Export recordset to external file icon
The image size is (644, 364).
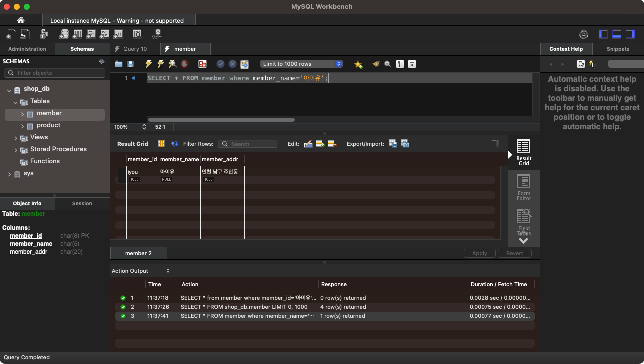[393, 144]
